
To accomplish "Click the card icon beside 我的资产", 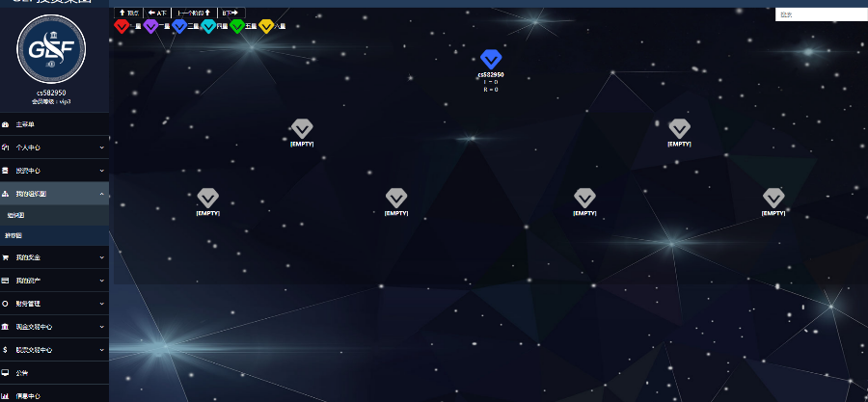I will click(5, 281).
